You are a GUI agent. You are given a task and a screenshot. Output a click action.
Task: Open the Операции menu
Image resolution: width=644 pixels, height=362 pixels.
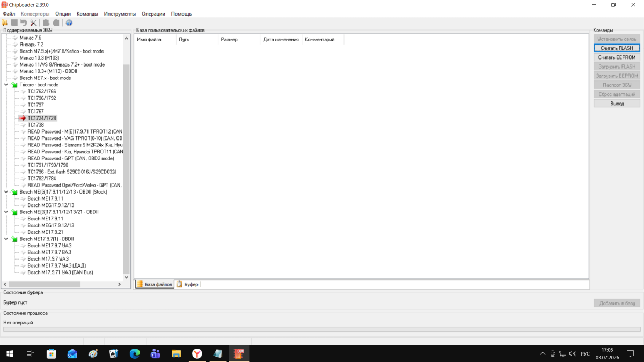coord(153,14)
